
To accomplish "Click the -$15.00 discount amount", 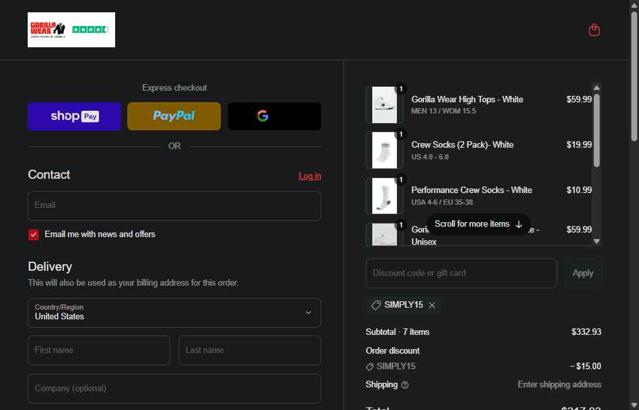I will 585,366.
